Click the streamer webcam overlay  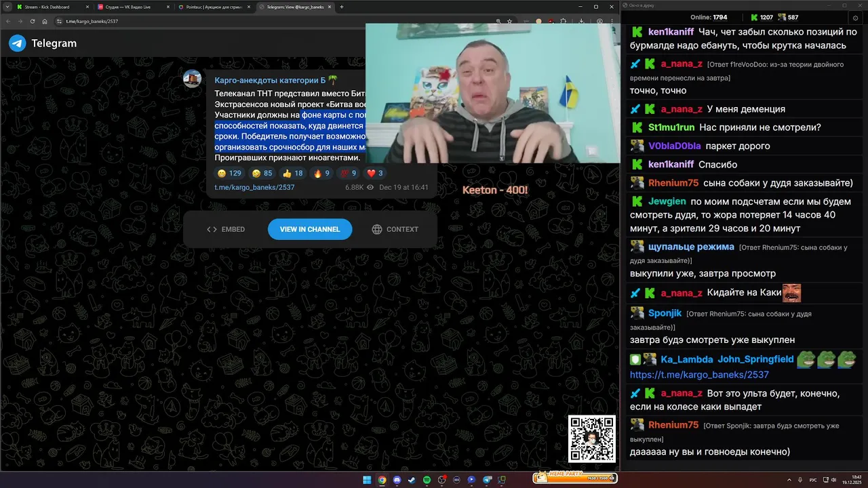click(x=493, y=94)
